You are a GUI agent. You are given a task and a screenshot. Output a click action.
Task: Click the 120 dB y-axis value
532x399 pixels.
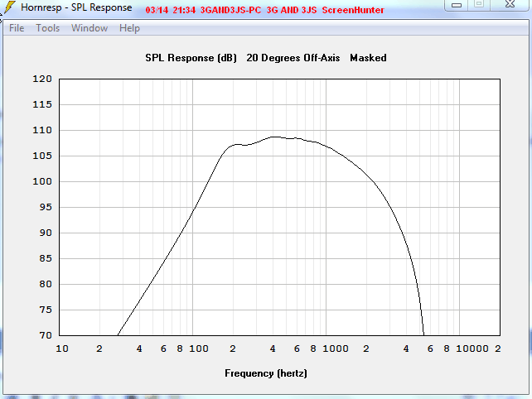[x=42, y=79]
